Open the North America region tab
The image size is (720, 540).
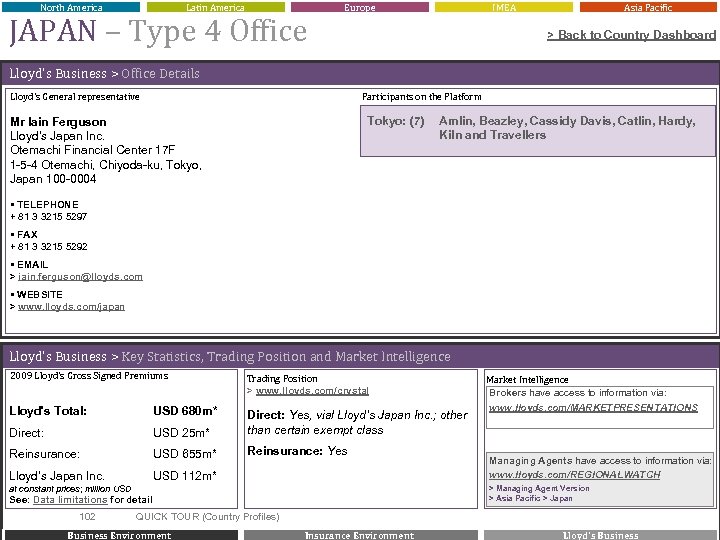71,7
